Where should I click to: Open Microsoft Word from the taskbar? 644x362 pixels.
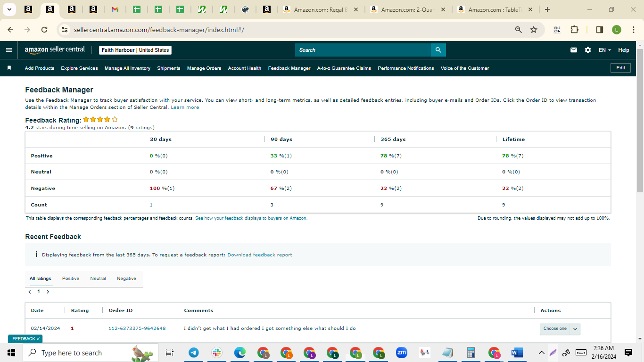[517, 353]
